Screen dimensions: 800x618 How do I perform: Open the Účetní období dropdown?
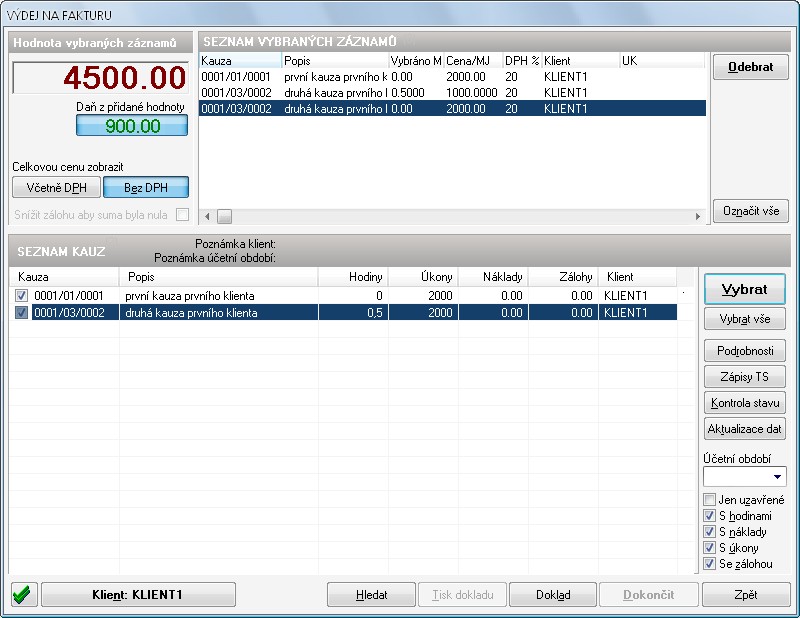pyautogui.click(x=777, y=477)
